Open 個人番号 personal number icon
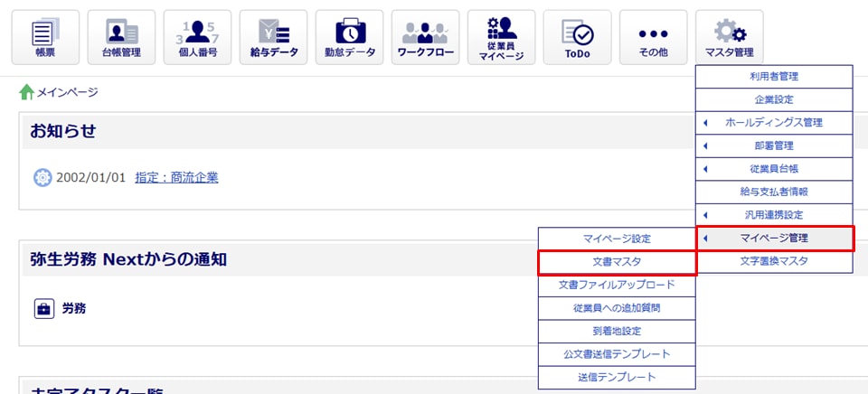868x394 pixels. click(197, 37)
